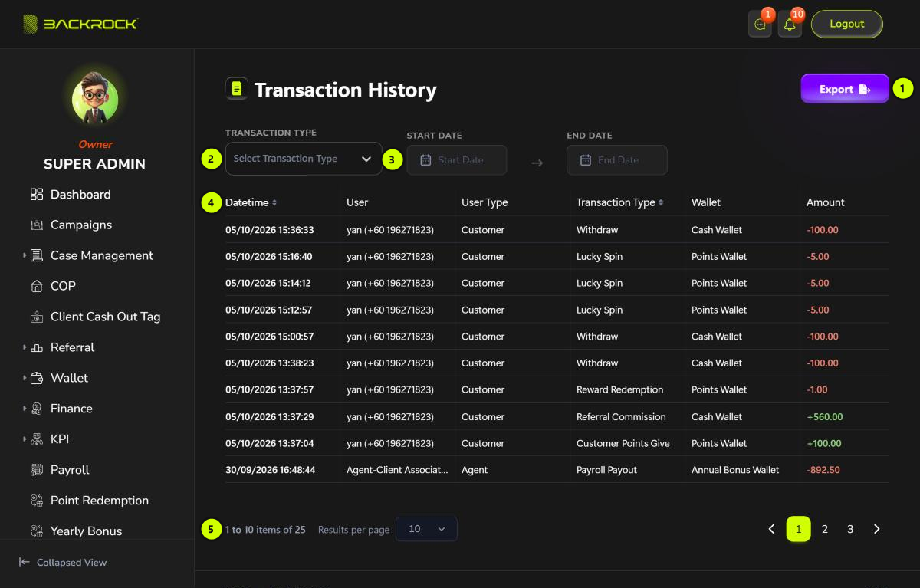
Task: Click the Yearly Bonus icon
Action: (x=37, y=531)
